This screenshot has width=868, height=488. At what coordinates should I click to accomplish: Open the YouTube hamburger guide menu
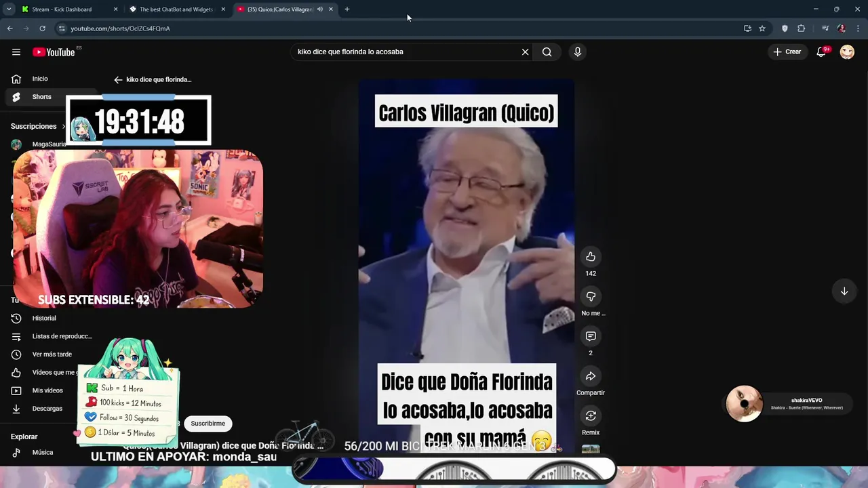[16, 52]
